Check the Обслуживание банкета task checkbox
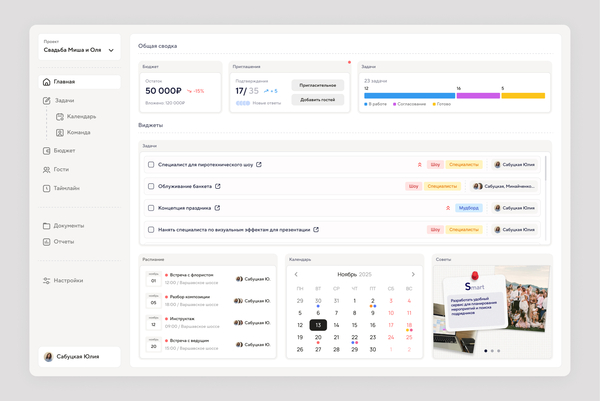This screenshot has width=600, height=401. pos(151,186)
